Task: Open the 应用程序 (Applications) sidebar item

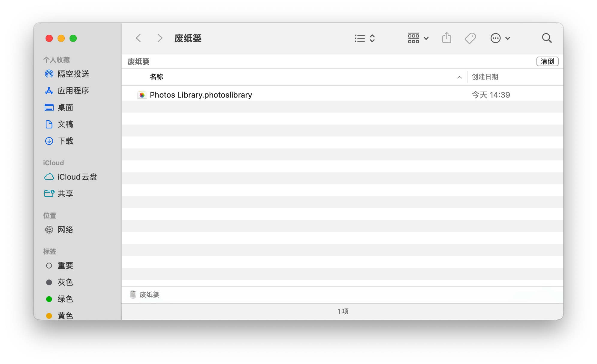Action: click(73, 91)
